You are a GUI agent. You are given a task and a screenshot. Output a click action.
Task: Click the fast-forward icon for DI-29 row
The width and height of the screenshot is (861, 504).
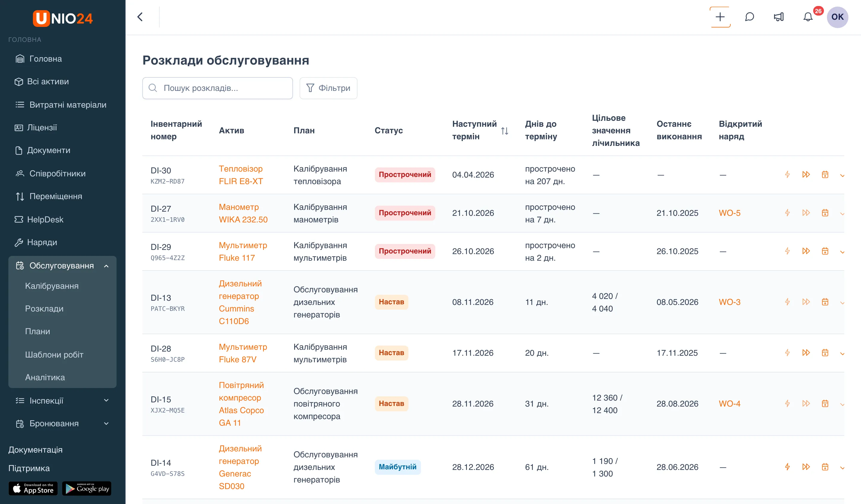tap(806, 251)
